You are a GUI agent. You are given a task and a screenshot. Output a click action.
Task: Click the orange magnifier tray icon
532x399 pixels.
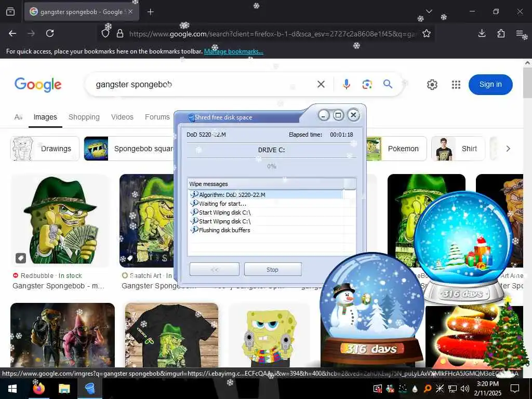click(427, 389)
